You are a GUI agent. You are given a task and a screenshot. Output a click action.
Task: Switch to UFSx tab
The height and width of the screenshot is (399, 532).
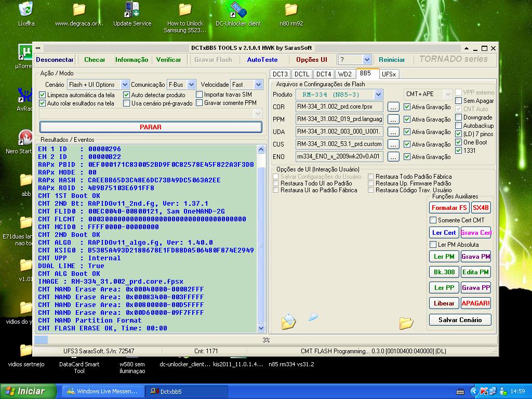click(x=389, y=74)
